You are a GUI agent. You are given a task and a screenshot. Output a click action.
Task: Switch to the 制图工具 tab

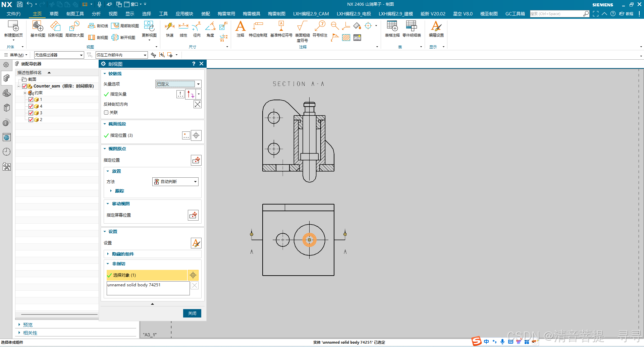click(x=75, y=14)
